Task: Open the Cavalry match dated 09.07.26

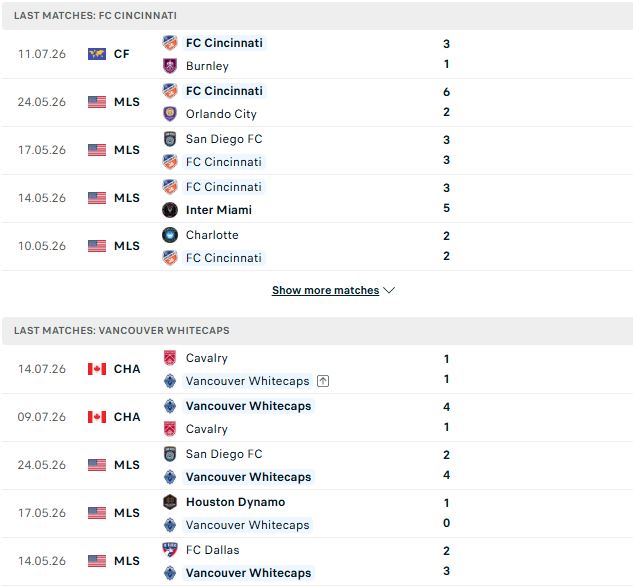Action: pos(316,417)
